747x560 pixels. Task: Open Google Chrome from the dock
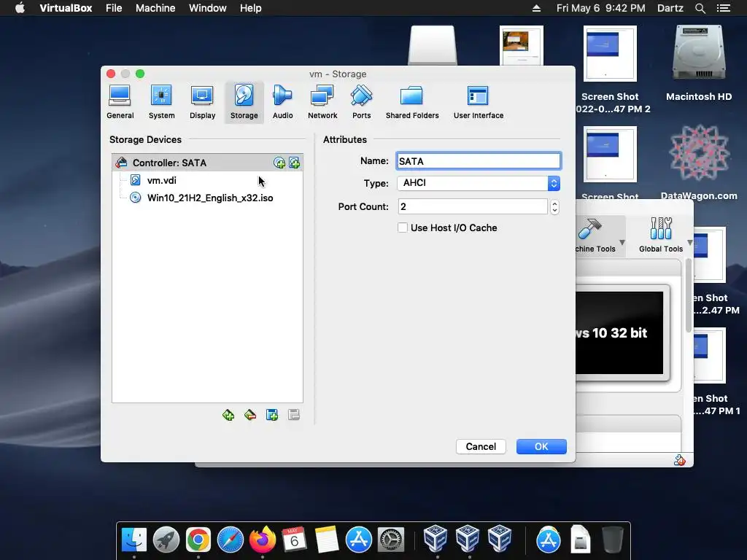pyautogui.click(x=198, y=540)
